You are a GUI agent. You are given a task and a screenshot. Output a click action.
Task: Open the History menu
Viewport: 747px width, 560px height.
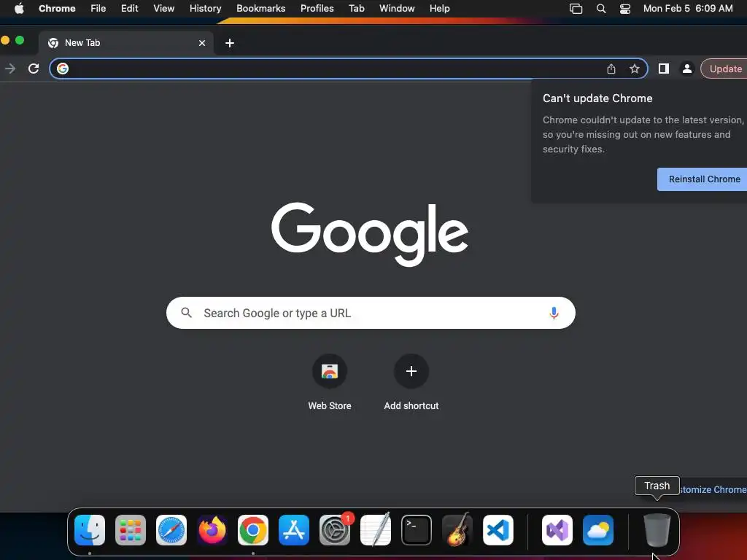pos(205,9)
